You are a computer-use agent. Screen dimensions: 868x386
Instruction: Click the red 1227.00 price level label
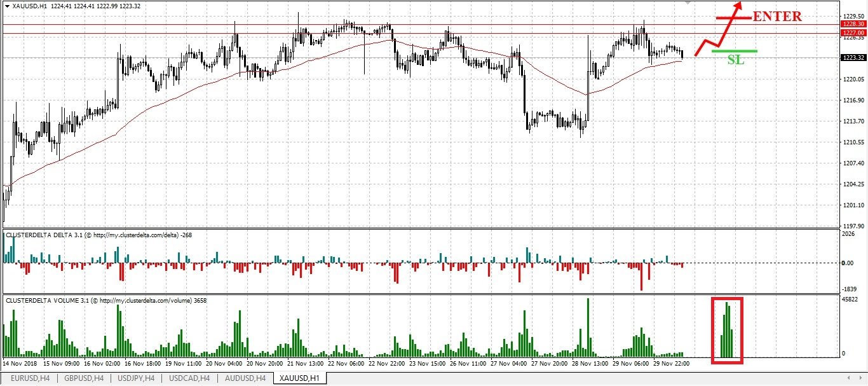coord(853,32)
